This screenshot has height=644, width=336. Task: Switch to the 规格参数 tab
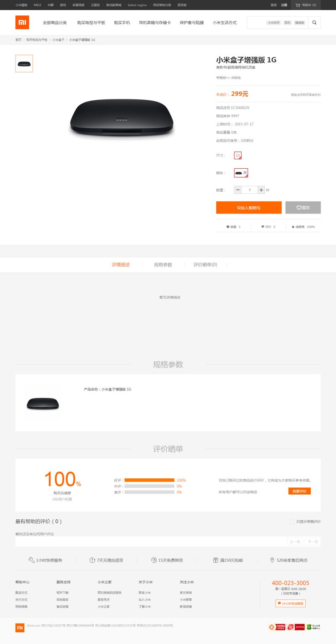click(163, 265)
